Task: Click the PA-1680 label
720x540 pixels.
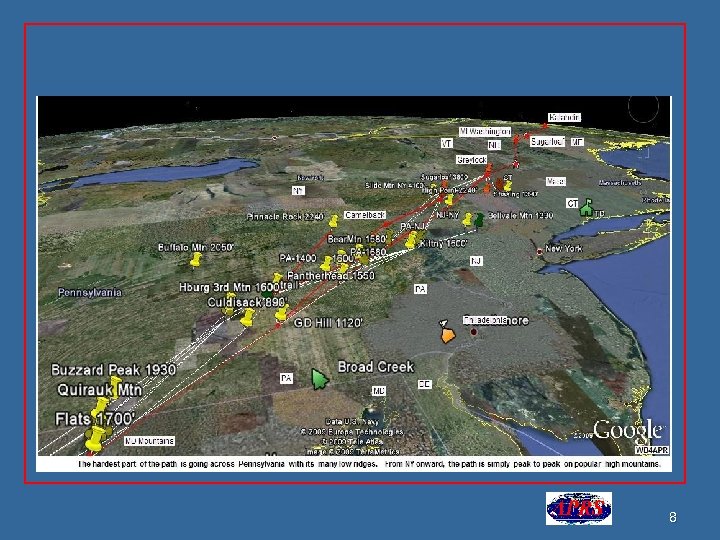Action: 368,252
